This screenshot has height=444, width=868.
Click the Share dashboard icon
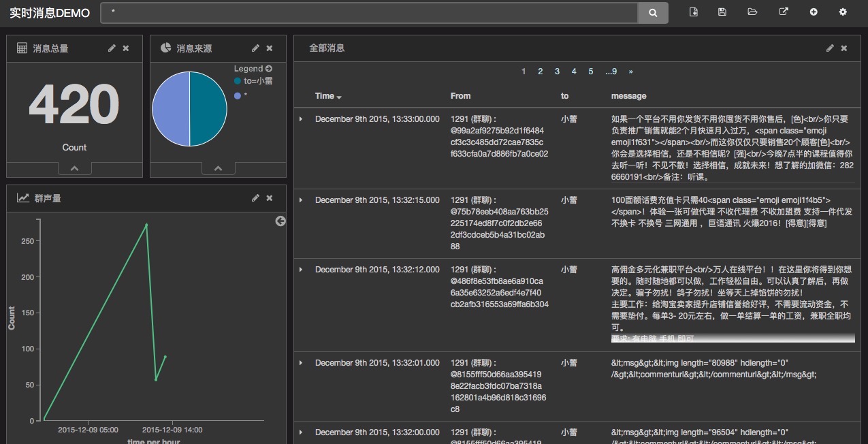[x=783, y=12]
